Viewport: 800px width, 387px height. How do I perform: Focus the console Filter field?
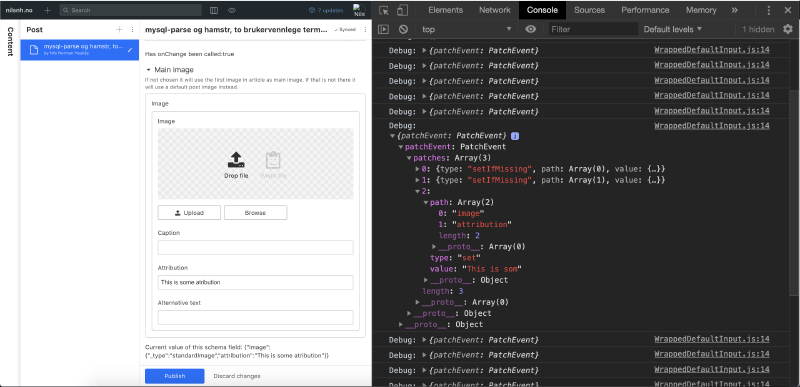pyautogui.click(x=593, y=30)
